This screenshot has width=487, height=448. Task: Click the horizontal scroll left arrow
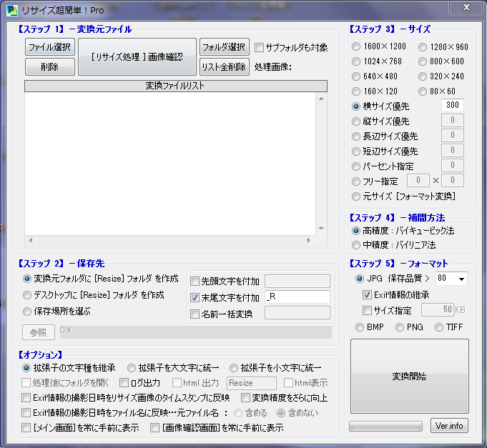(x=31, y=241)
